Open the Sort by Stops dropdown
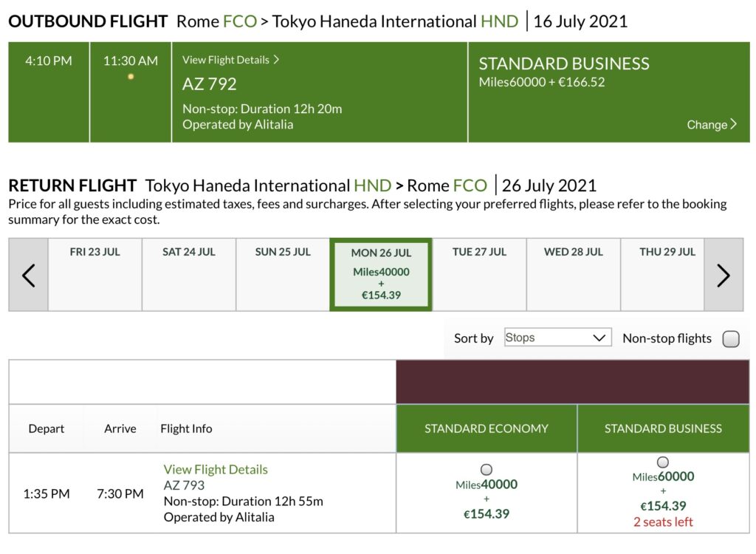756x554 pixels. [557, 338]
